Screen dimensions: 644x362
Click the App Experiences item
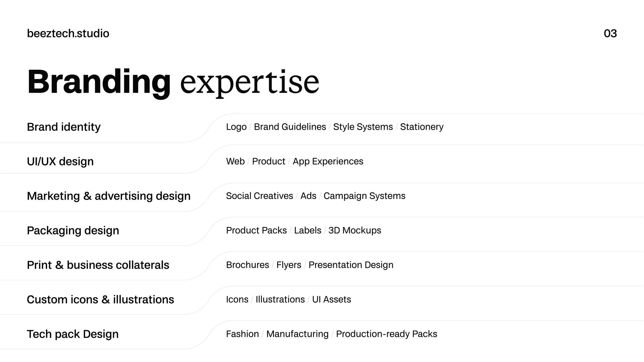pyautogui.click(x=328, y=162)
